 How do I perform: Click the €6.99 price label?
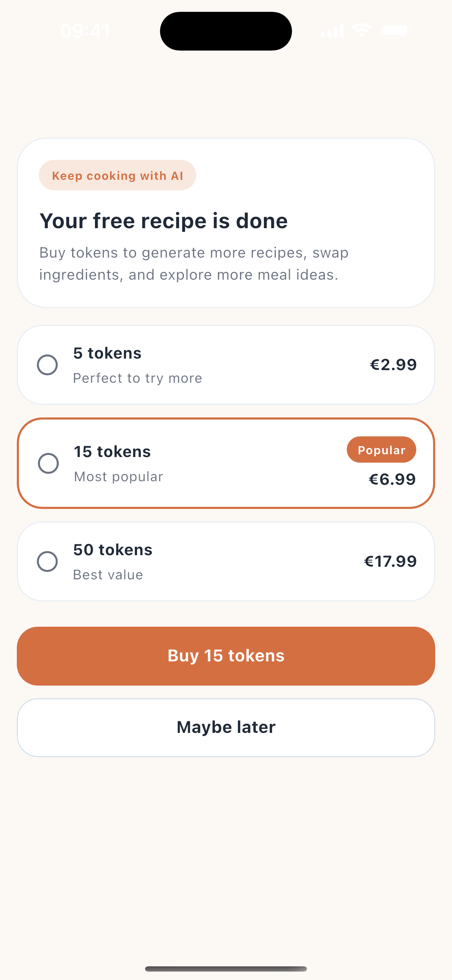pyautogui.click(x=392, y=479)
